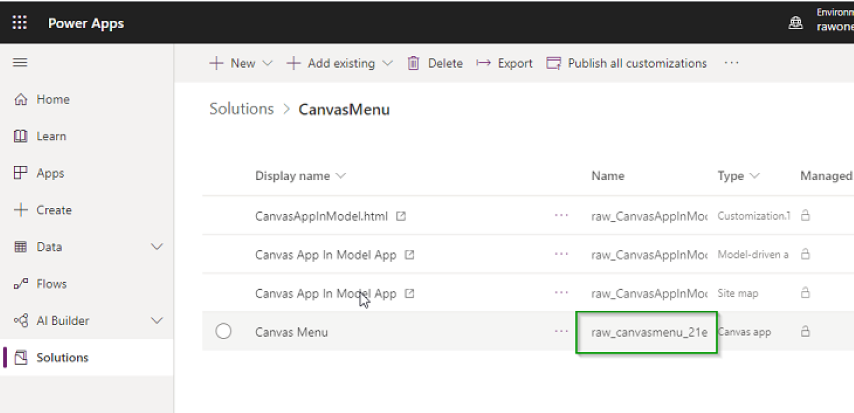The image size is (854, 413).
Task: Expand the New dropdown chevron
Action: [x=267, y=63]
